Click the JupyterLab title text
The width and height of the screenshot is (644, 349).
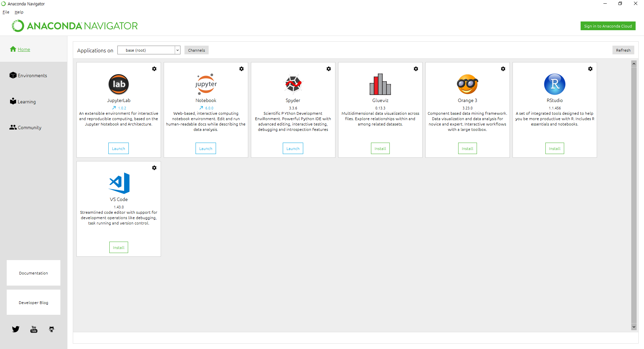coord(119,100)
